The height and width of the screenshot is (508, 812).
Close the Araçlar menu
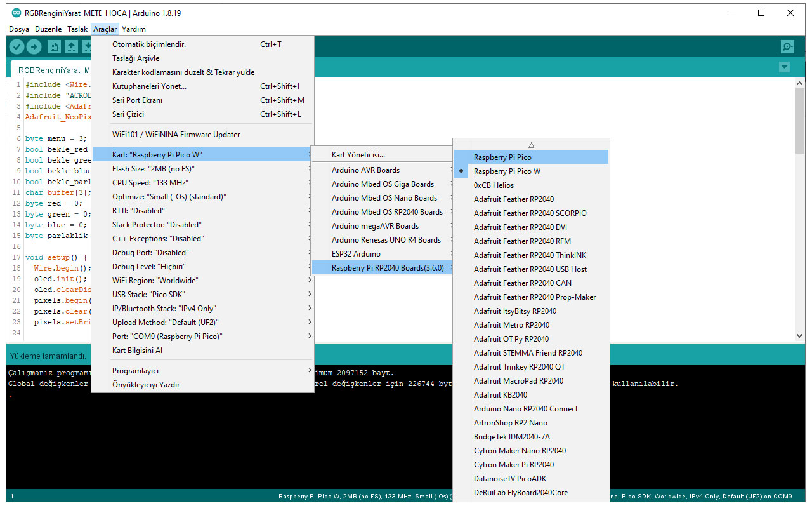click(x=105, y=29)
